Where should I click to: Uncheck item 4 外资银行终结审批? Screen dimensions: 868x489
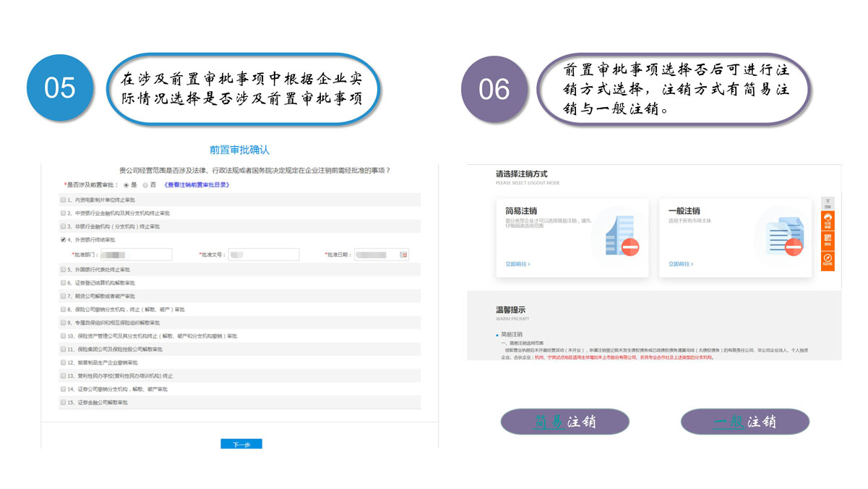coord(64,239)
